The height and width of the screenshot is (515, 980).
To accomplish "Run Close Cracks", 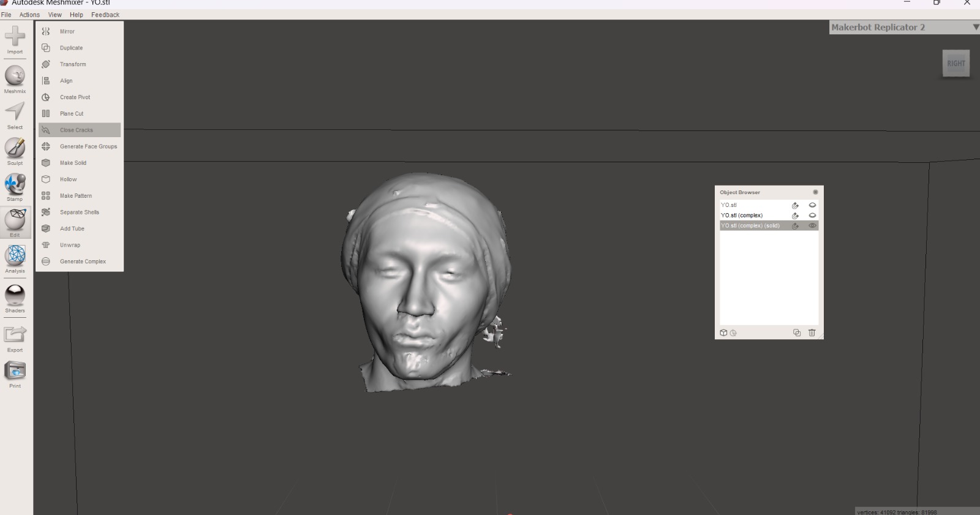I will pos(80,130).
